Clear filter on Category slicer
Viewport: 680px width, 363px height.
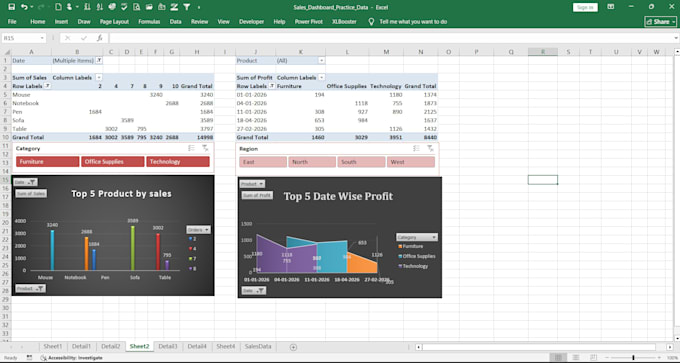point(206,148)
